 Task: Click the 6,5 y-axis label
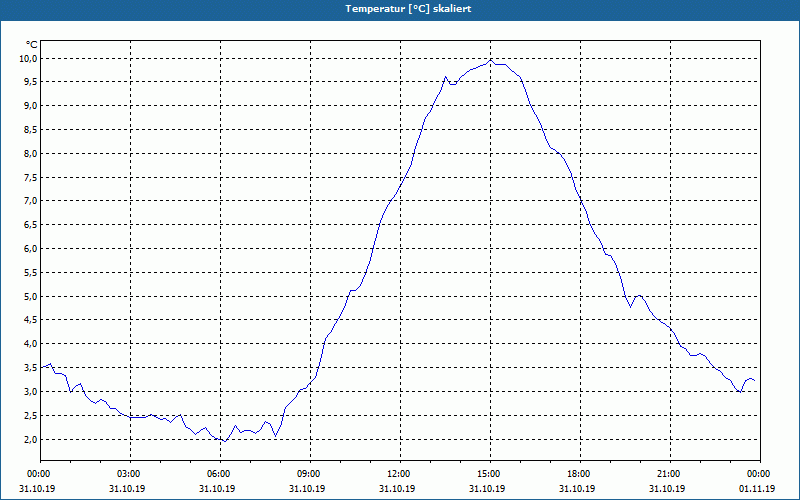tap(31, 224)
